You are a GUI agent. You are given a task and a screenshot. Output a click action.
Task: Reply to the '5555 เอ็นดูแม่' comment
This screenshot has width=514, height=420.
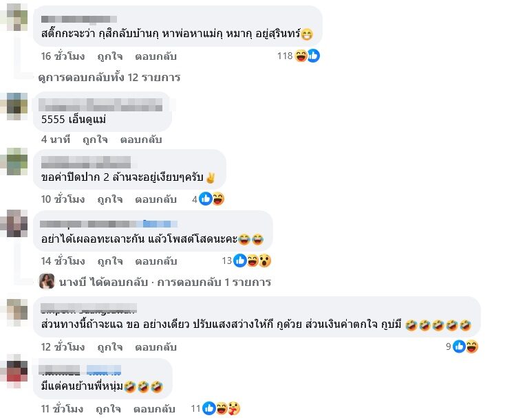pyautogui.click(x=141, y=140)
